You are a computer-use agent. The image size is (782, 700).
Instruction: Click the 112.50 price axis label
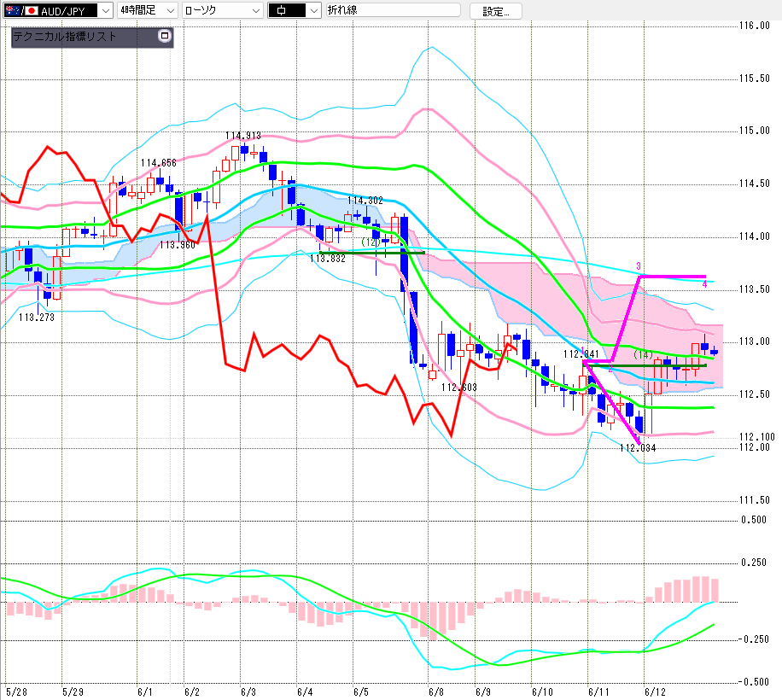click(755, 394)
